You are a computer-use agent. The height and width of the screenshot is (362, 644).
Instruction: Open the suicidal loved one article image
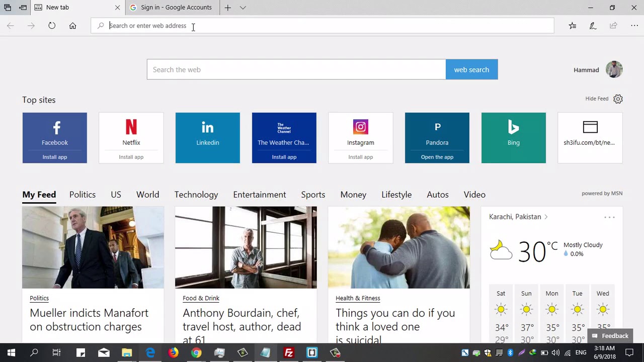tap(399, 247)
